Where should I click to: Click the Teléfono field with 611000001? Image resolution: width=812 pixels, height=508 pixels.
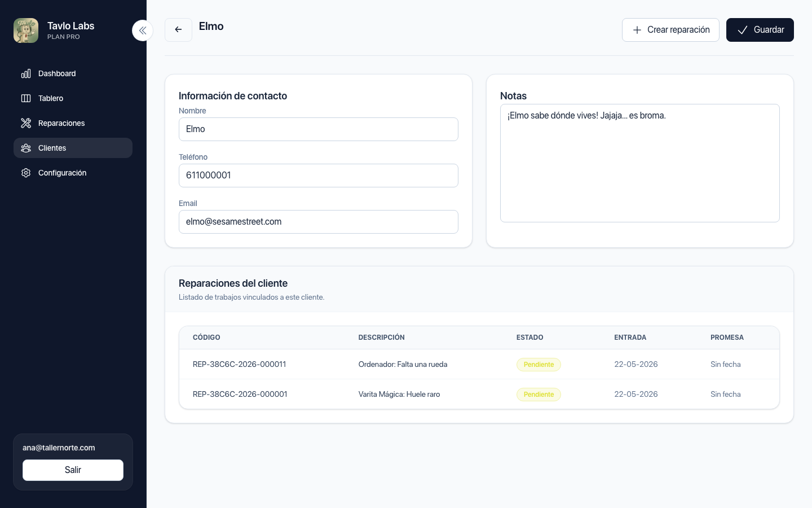(319, 176)
